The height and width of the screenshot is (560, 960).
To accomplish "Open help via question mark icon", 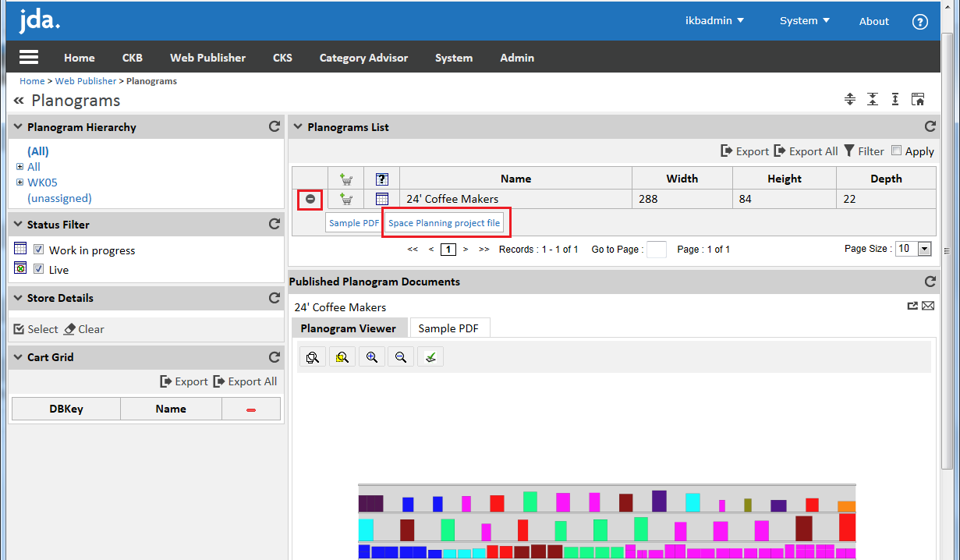I will point(919,21).
